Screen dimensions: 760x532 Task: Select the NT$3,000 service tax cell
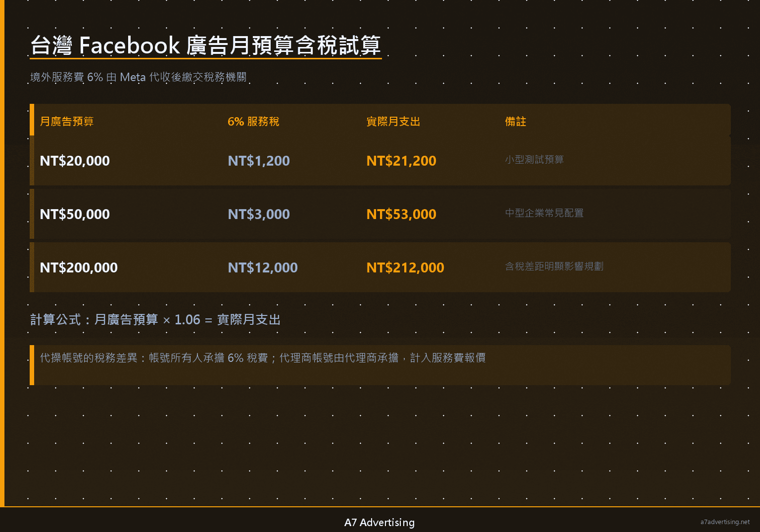coord(259,214)
